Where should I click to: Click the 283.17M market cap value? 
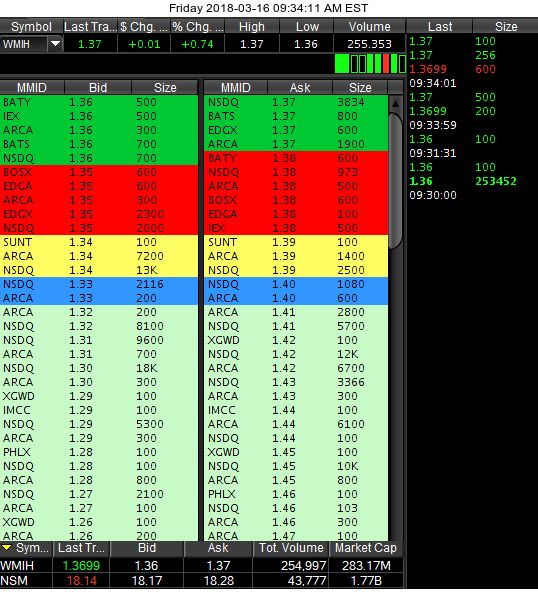point(366,566)
